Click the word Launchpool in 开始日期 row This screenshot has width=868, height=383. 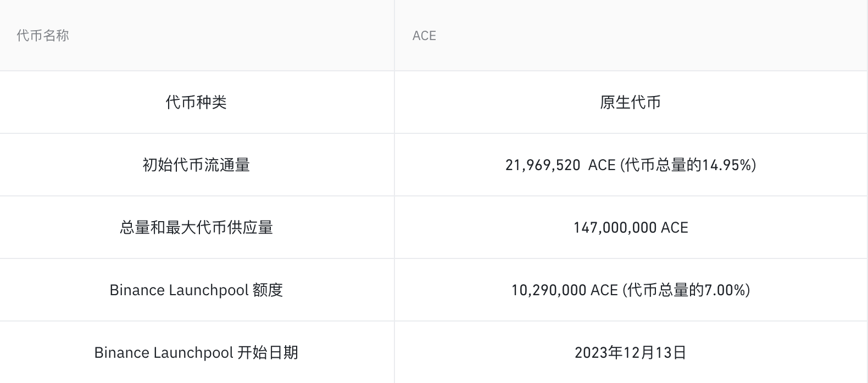pos(193,352)
